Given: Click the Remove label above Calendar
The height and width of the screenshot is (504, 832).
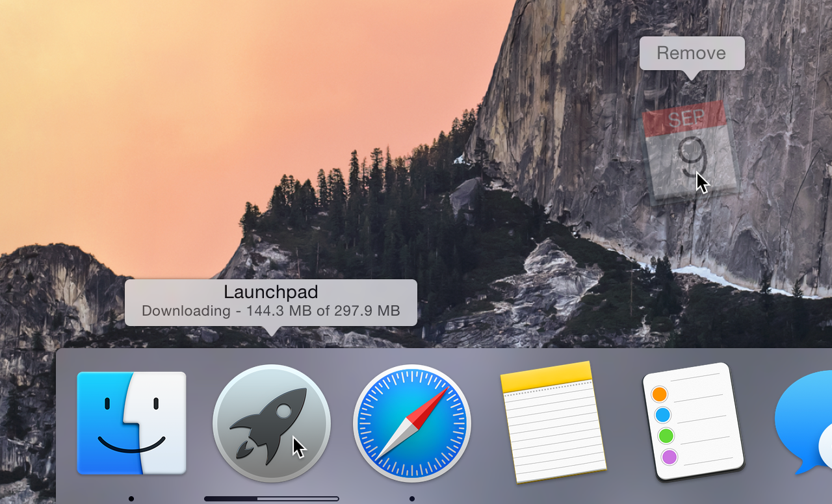Looking at the screenshot, I should click(x=691, y=53).
